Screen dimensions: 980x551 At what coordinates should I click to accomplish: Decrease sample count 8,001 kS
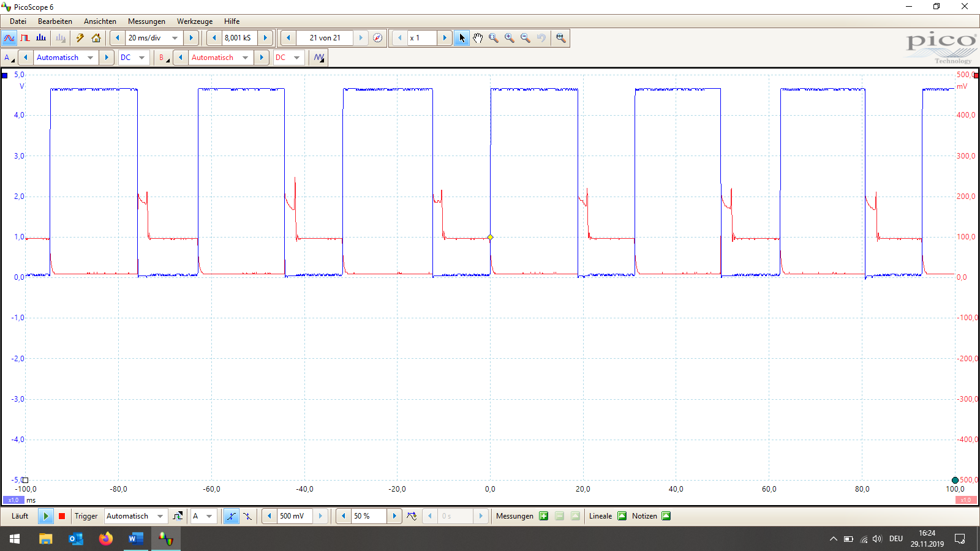(214, 38)
